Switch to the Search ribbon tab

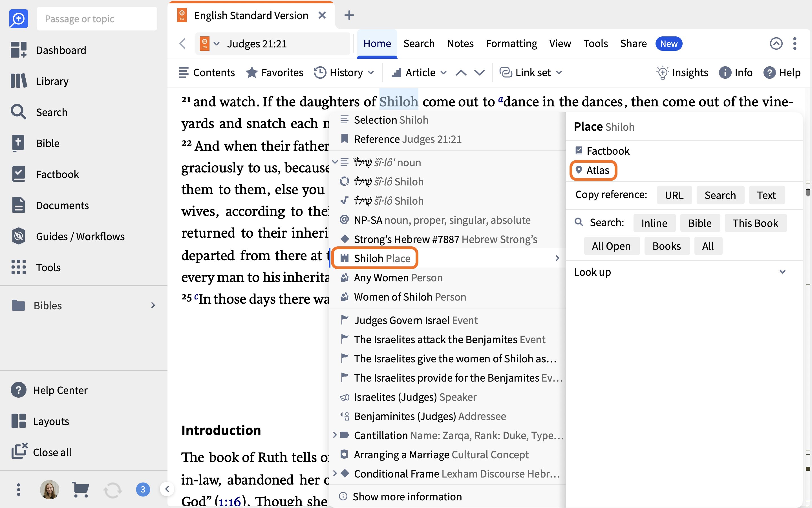tap(419, 44)
